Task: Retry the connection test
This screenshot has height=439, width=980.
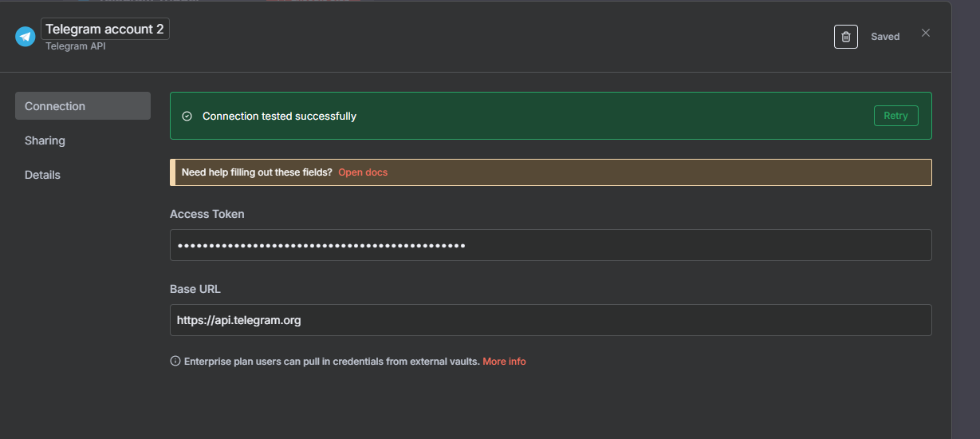Action: pos(895,116)
